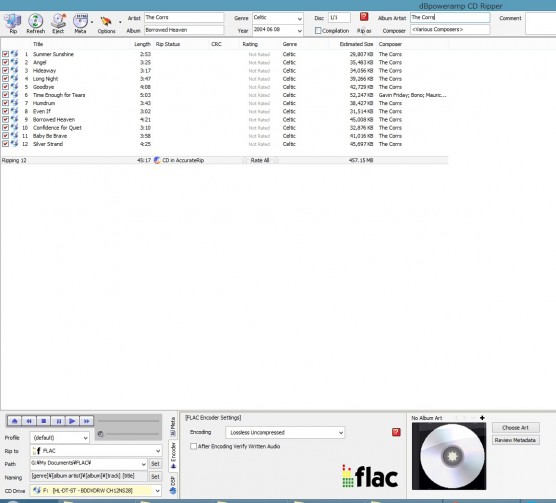This screenshot has height=503, width=556.
Task: Enable After Encoding Verify Written Audio
Action: pos(194,446)
